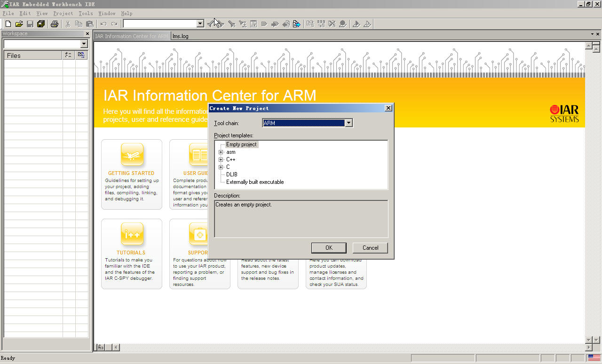The image size is (602, 364).
Task: Expand the C++ template node
Action: click(221, 159)
